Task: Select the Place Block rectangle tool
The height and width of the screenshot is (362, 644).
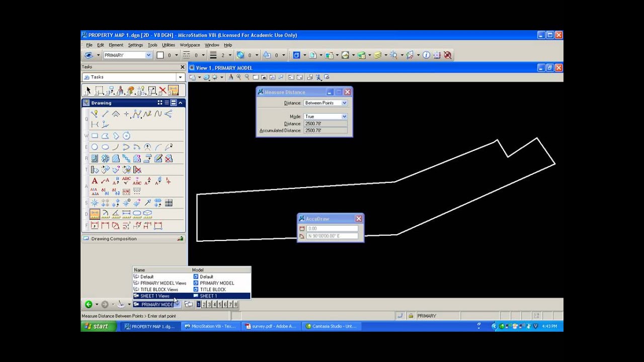Action: tap(95, 136)
